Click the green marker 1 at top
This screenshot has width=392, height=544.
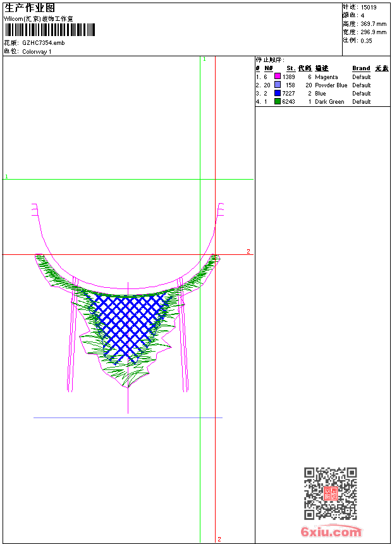pos(204,59)
